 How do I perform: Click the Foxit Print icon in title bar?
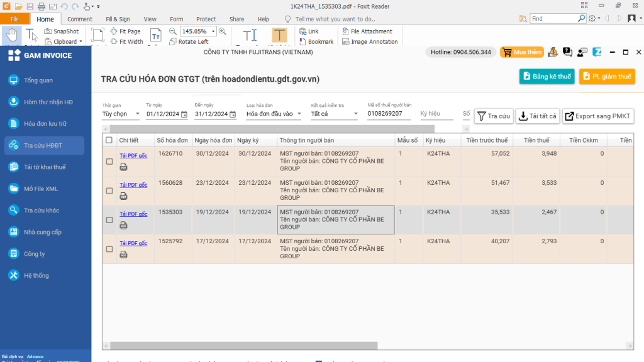[x=41, y=6]
